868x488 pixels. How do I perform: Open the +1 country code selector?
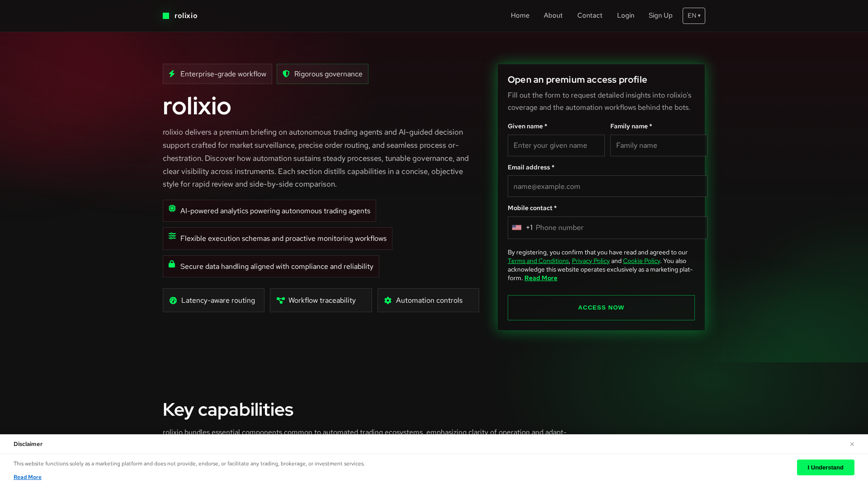(522, 228)
